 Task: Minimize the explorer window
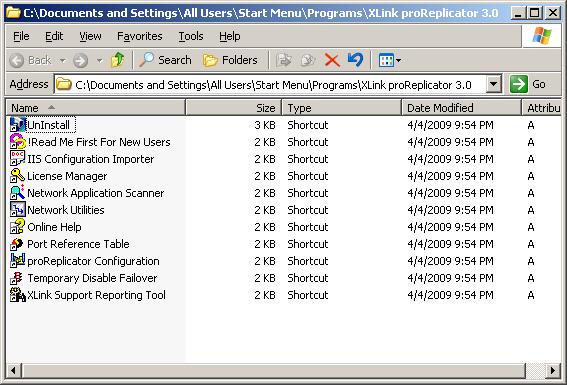[518, 13]
